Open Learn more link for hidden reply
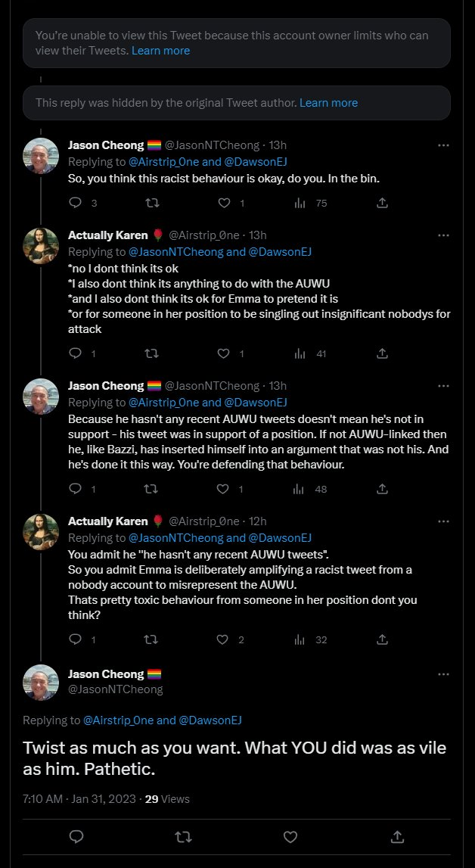475x868 pixels. [x=328, y=103]
